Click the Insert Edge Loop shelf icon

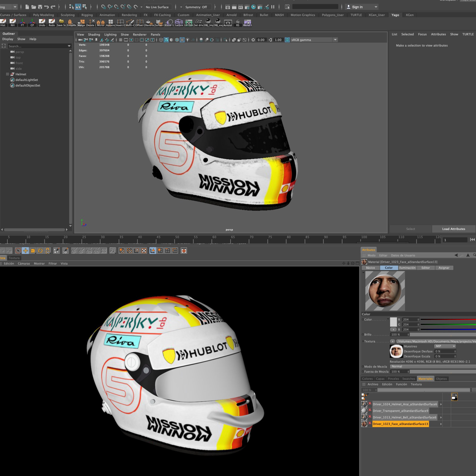pos(120,23)
